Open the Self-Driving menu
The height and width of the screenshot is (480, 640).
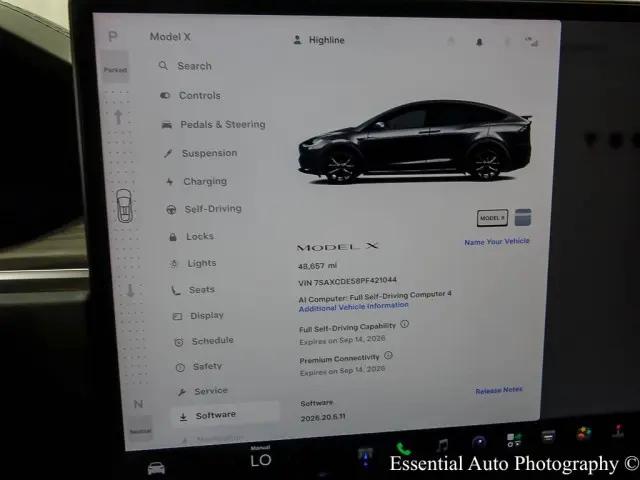point(204,209)
